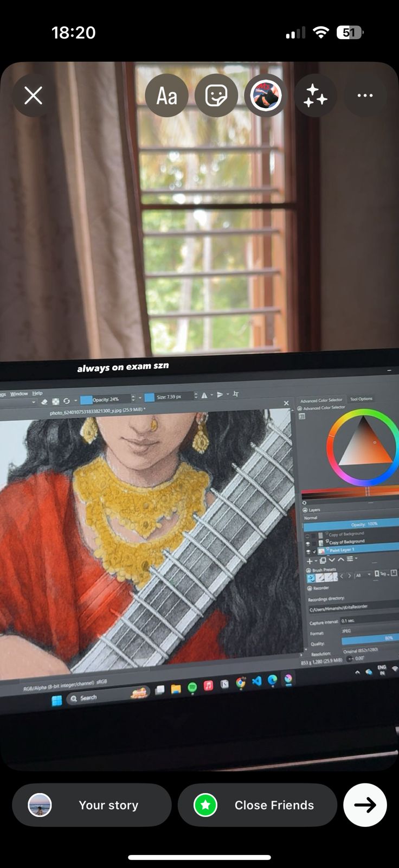The width and height of the screenshot is (399, 868).
Task: Toggle eraser mode in Krita toolbar
Action: coord(44,402)
